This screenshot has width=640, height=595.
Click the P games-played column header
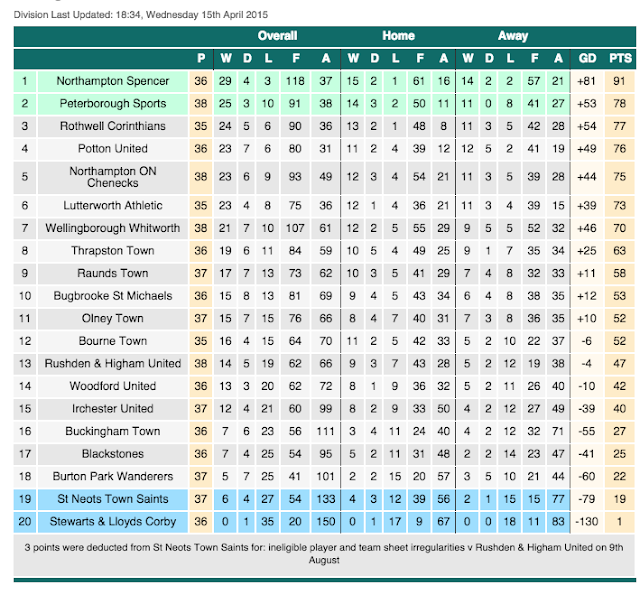[x=201, y=58]
